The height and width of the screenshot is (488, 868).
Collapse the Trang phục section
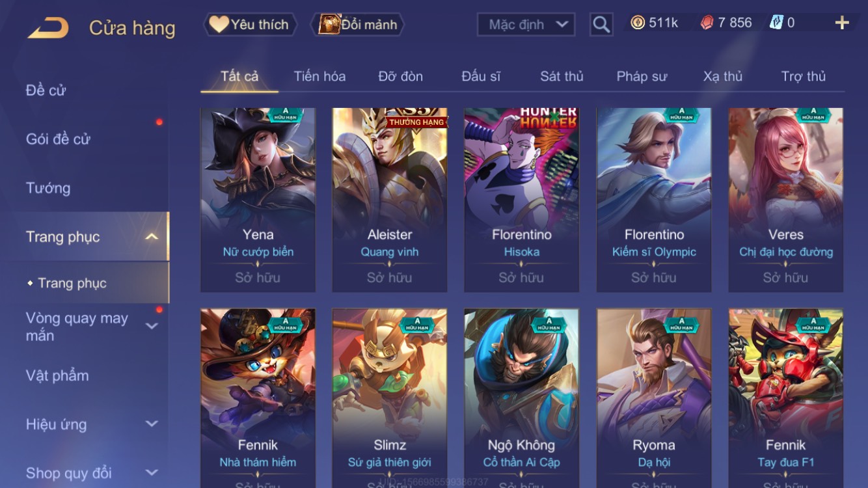click(151, 237)
